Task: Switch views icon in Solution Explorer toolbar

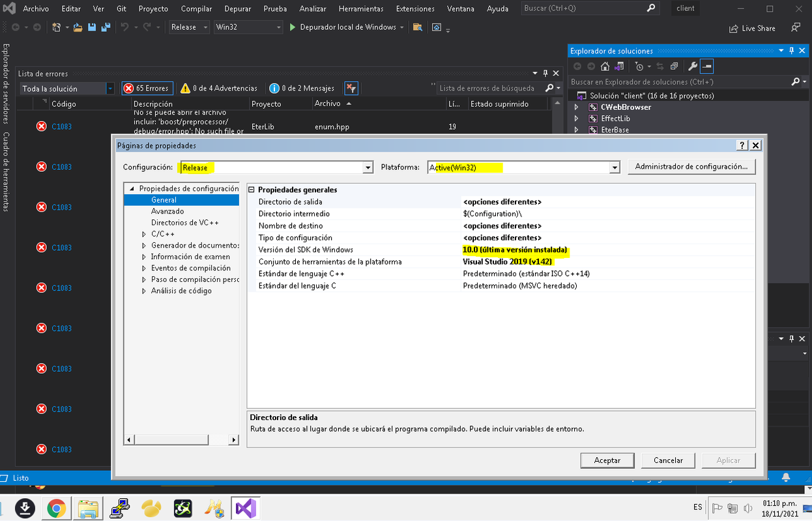Action: (x=620, y=66)
